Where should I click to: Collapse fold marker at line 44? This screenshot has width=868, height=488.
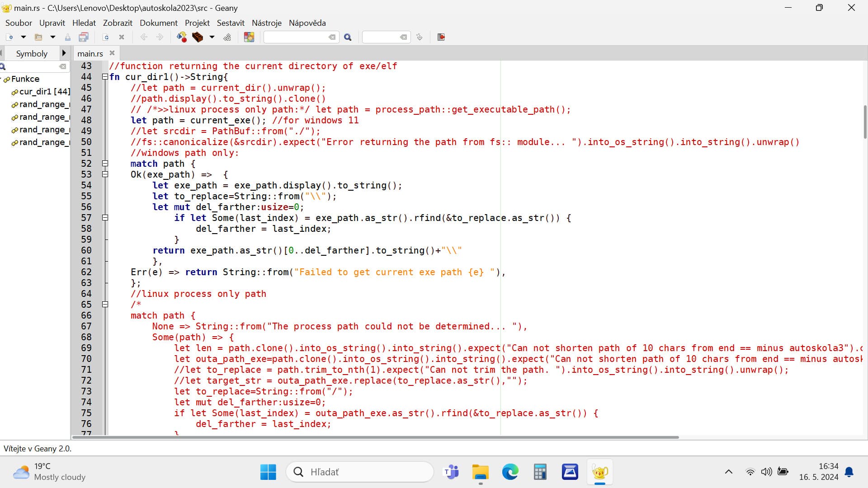pos(105,77)
